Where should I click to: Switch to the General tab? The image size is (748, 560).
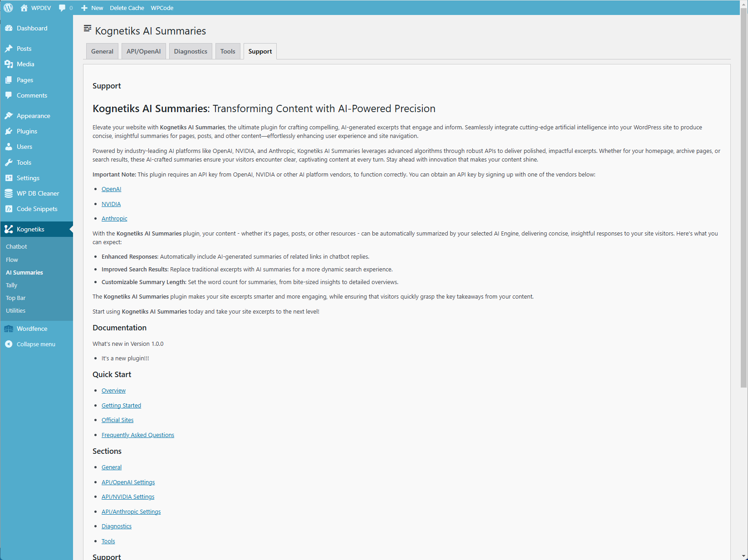point(102,51)
